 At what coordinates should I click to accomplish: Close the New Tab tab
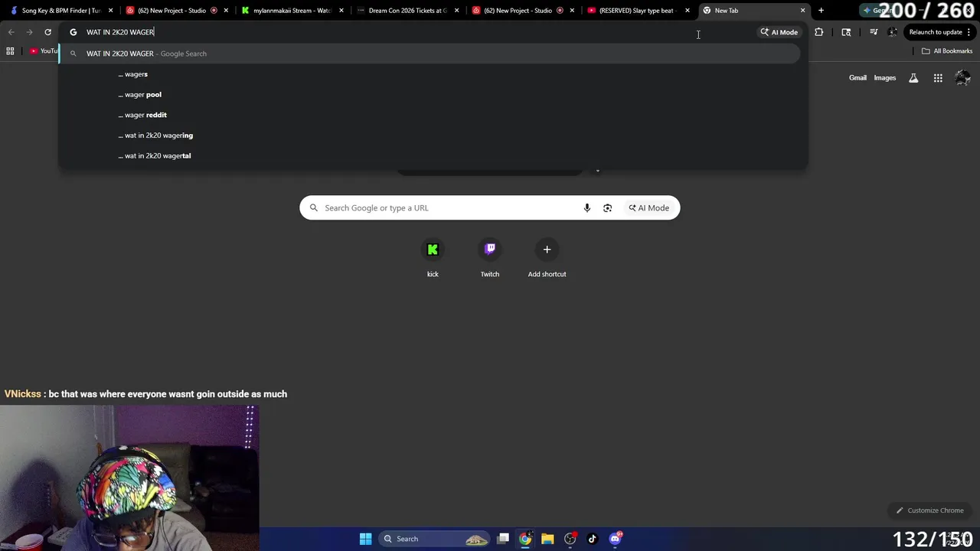pos(802,11)
